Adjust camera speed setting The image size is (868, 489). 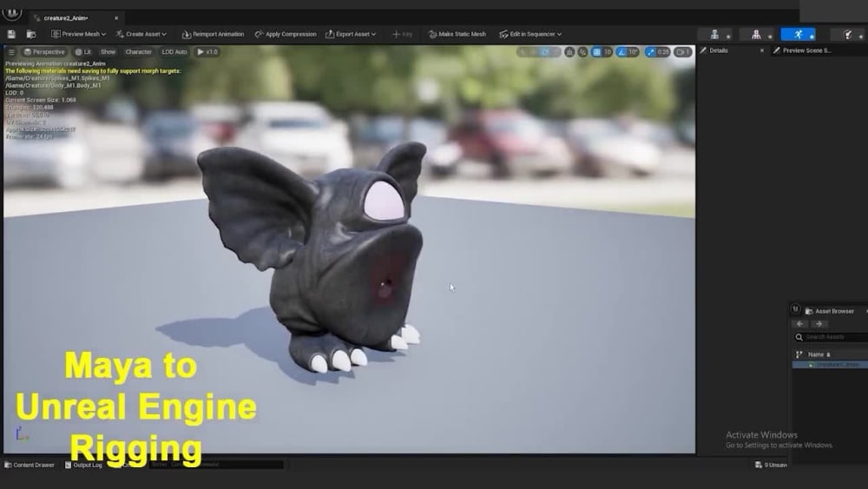(683, 52)
